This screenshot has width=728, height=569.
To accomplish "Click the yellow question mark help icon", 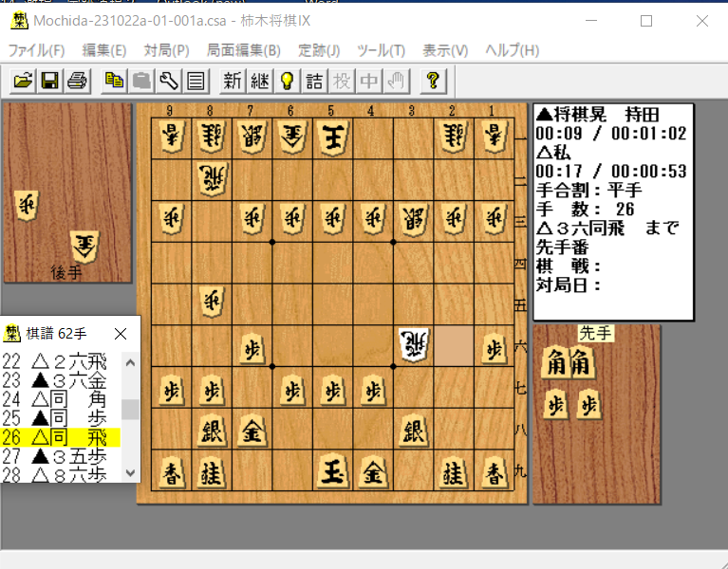I will [x=433, y=82].
